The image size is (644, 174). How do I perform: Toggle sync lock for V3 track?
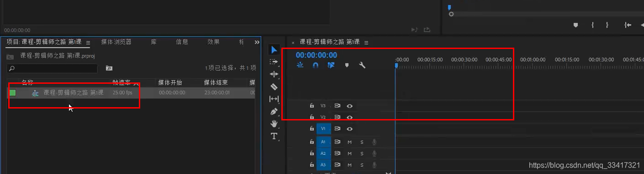coord(338,106)
